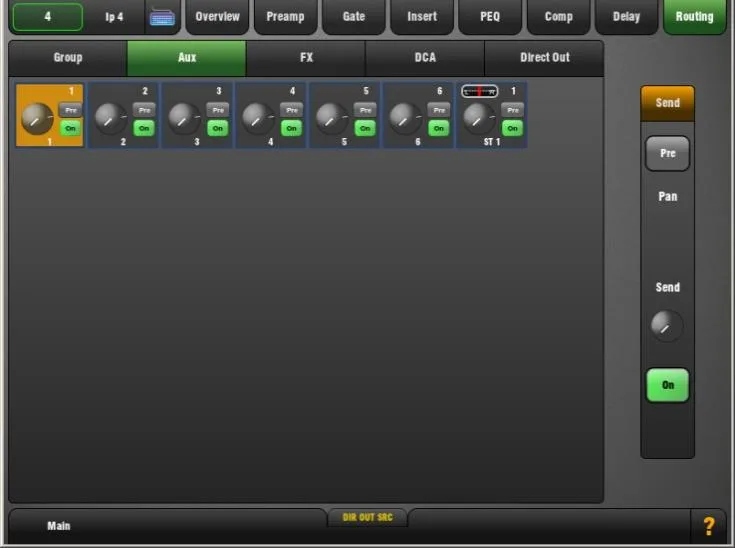
Task: Open the help question mark
Action: coord(709,526)
